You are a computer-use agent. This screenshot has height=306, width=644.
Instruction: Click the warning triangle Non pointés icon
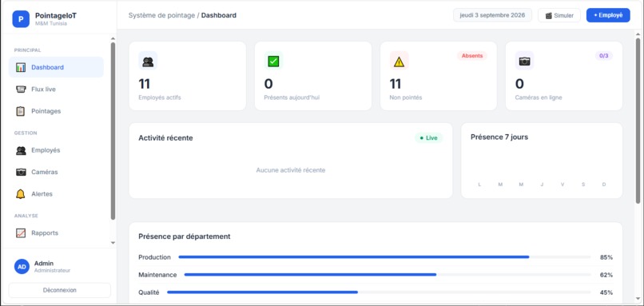tap(399, 62)
